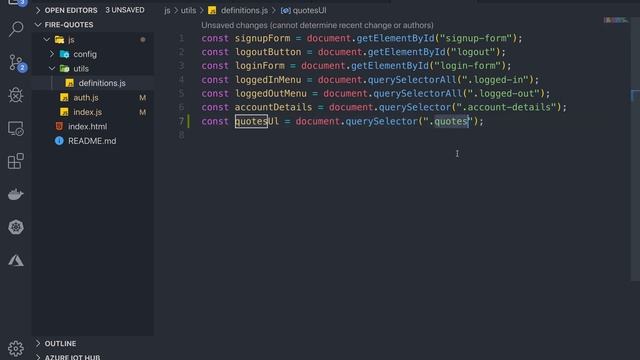Viewport: 640px width, 360px height.
Task: Open the Search view in activity bar
Action: coord(16,29)
